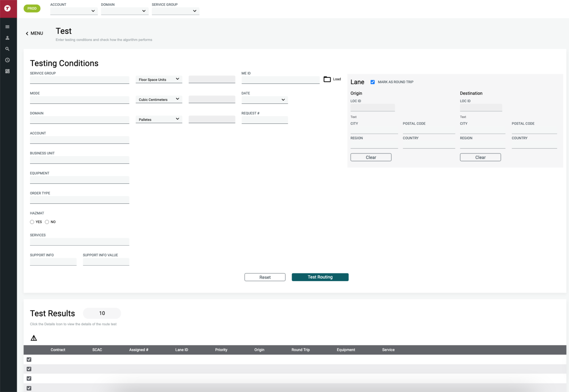The image size is (569, 392).
Task: Expand the top SERVICE GROUP dropdown
Action: tap(175, 11)
